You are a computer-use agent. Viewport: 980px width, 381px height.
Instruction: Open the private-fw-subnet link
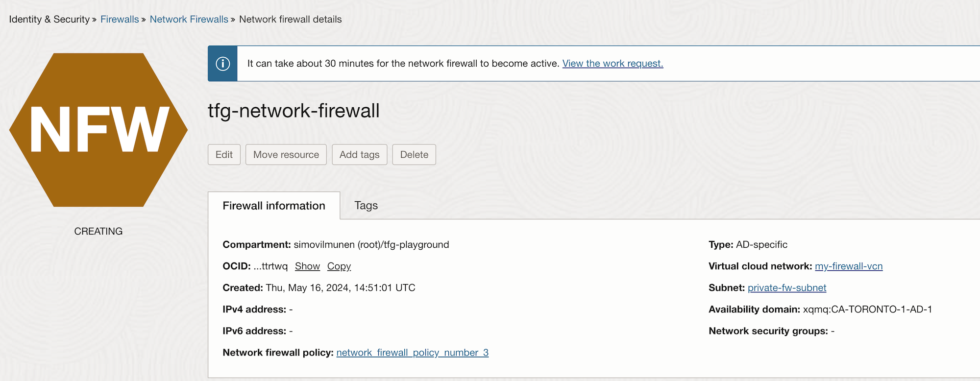(x=787, y=287)
